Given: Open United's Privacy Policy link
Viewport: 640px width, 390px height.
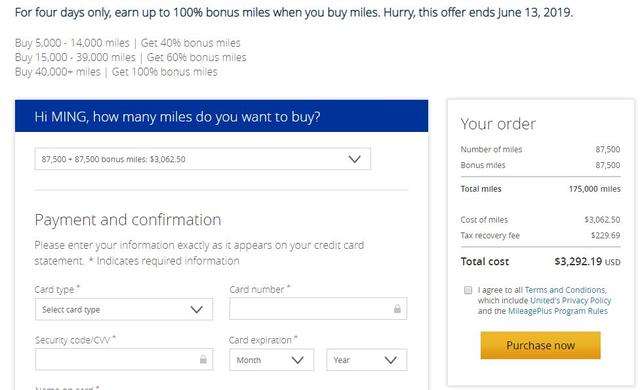Looking at the screenshot, I should click(570, 300).
